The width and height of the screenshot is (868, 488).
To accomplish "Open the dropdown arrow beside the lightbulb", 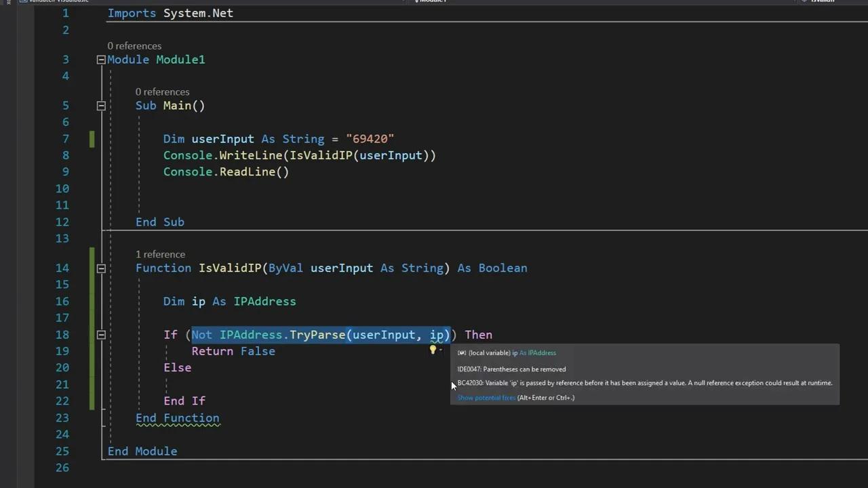I will 441,350.
